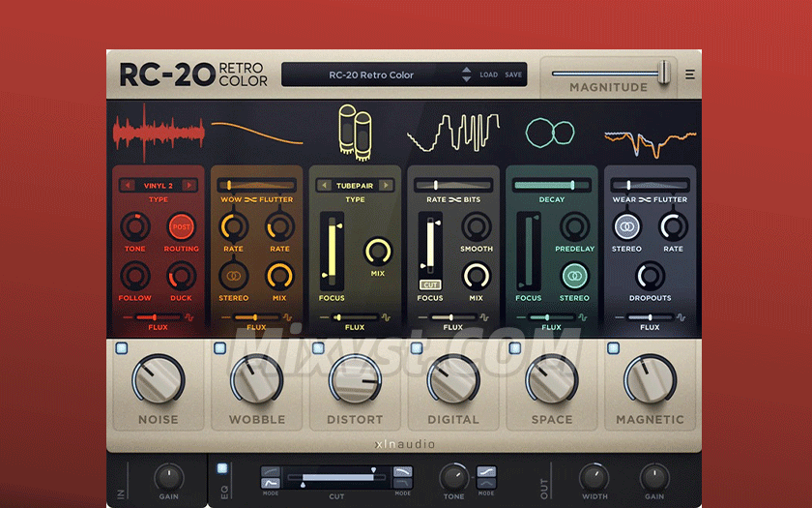The height and width of the screenshot is (508, 812).
Task: Select previous distortion type left of TUBEPAIR
Action: click(x=324, y=185)
